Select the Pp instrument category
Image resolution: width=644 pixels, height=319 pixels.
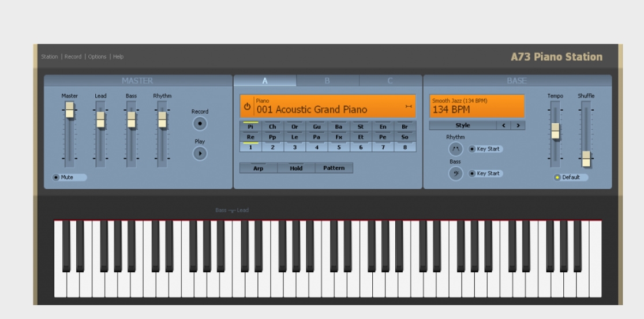(272, 137)
